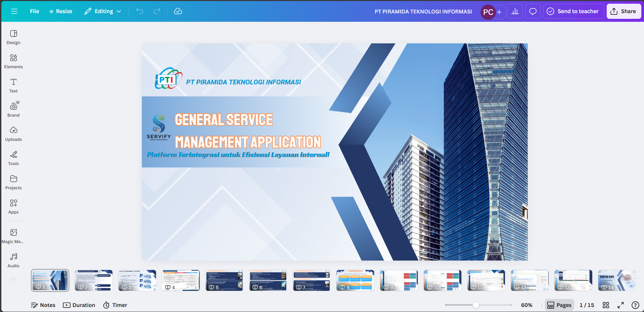
Task: Click the Undo arrow
Action: point(139,11)
